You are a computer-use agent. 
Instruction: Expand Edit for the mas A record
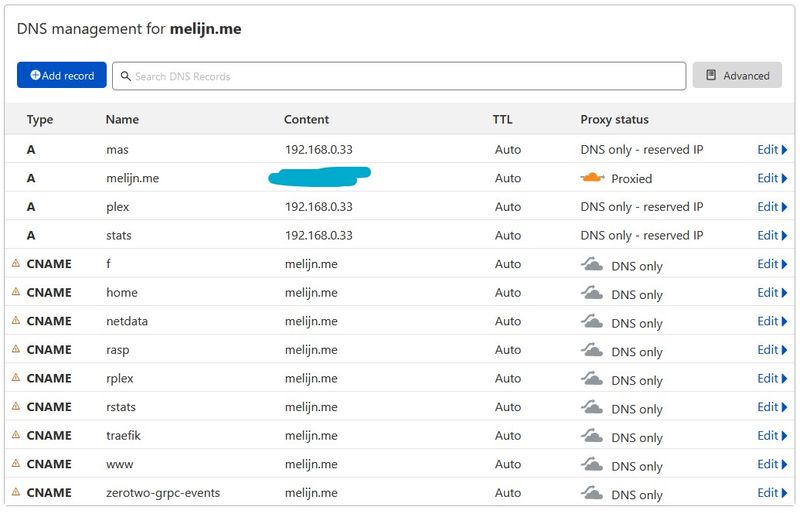[x=772, y=150]
